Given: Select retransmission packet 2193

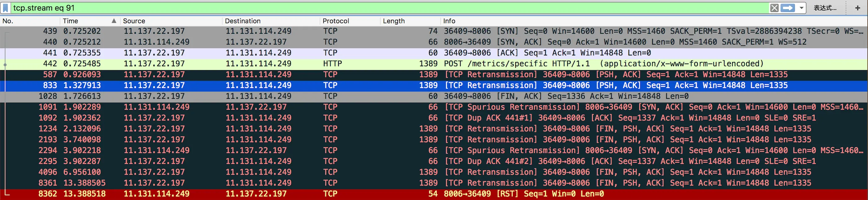Looking at the screenshot, I should point(434,139).
